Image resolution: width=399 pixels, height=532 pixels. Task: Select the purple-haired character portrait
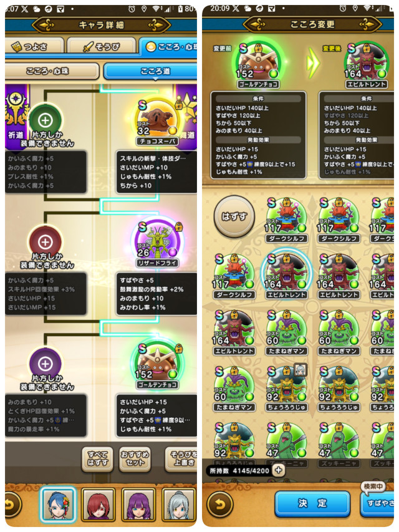click(138, 505)
